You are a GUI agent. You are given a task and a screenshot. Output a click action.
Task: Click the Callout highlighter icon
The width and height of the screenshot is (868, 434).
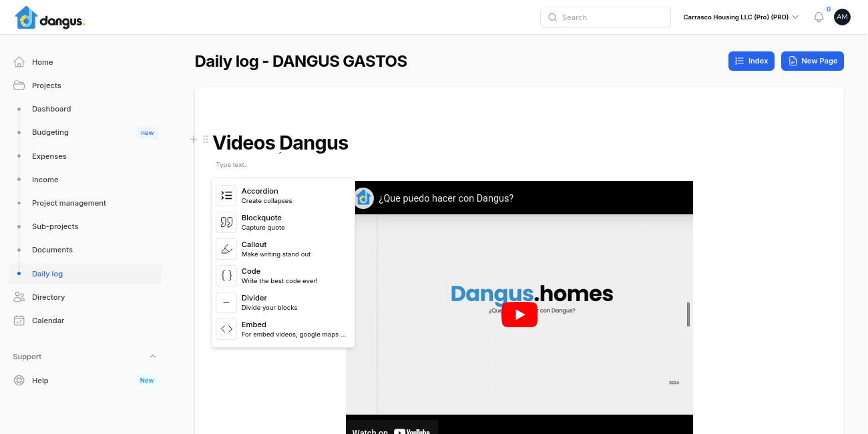pyautogui.click(x=226, y=249)
